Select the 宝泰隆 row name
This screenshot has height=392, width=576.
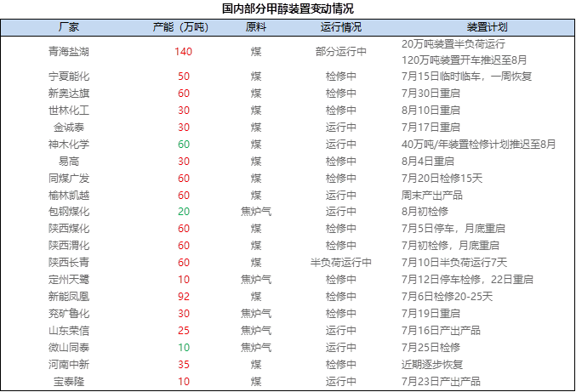(69, 381)
